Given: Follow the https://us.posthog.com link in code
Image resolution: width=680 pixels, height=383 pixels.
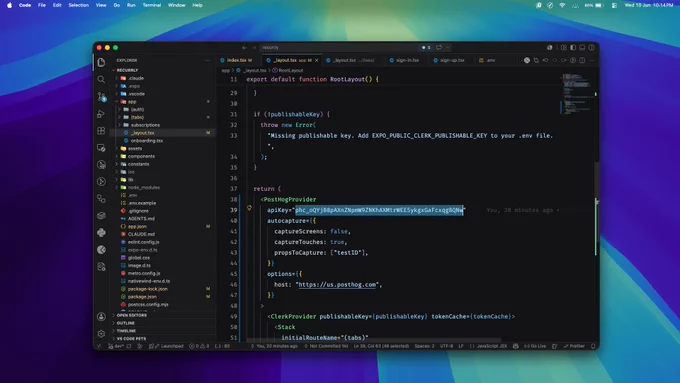Looking at the screenshot, I should click(337, 285).
